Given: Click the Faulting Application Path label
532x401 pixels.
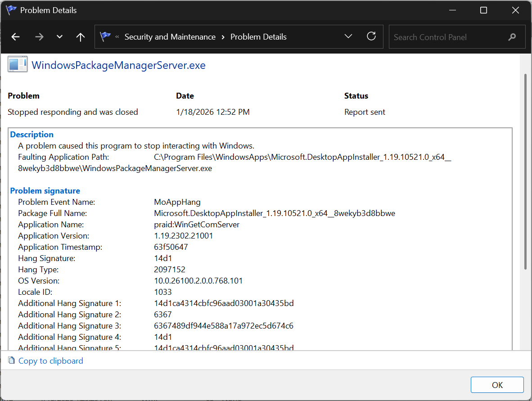Looking at the screenshot, I should (63, 157).
